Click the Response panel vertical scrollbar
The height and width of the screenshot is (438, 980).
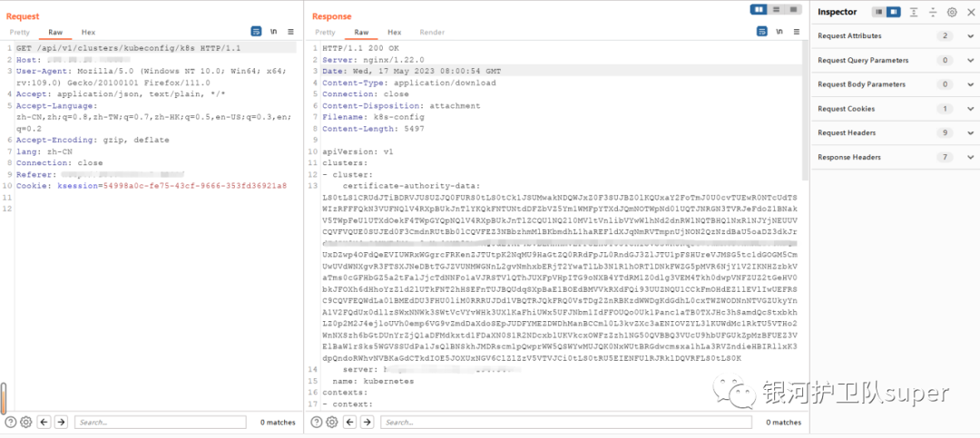click(x=805, y=112)
